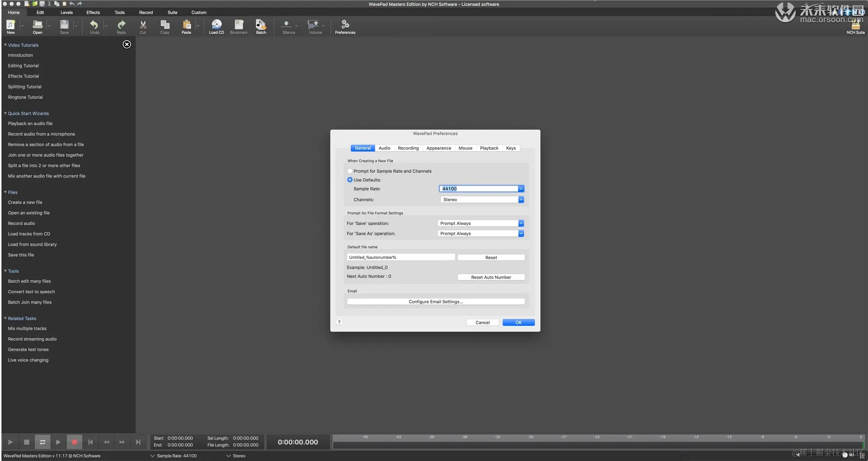Select Prompt for Sample Rate and Channels
Viewport: 868px width, 461px height.
pos(350,171)
